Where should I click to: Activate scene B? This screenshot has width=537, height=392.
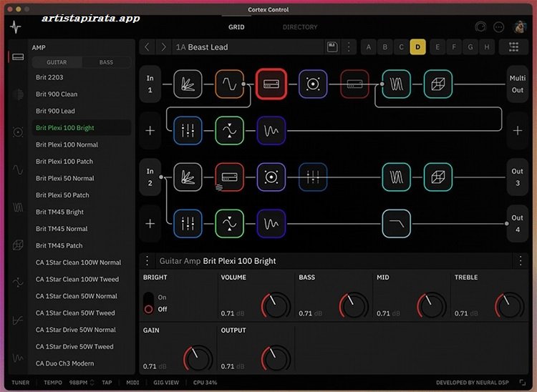coord(385,47)
